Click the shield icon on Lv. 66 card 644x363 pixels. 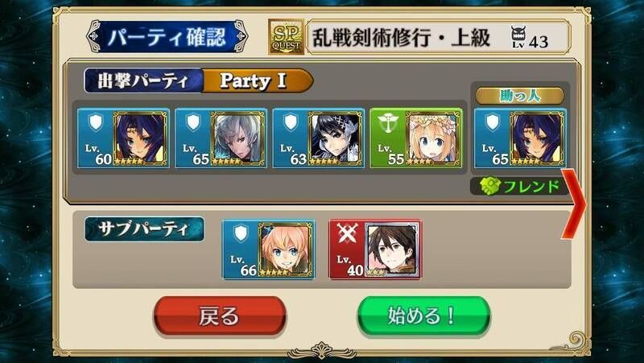pyautogui.click(x=241, y=233)
